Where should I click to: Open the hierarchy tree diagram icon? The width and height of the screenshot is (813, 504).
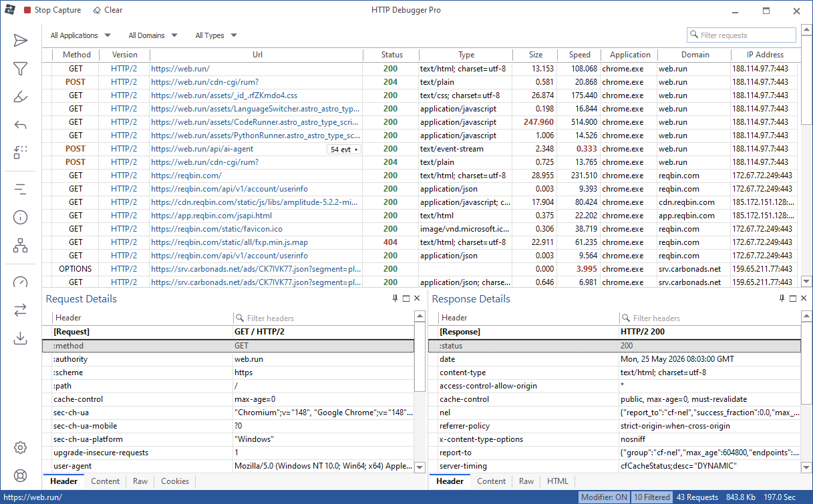21,245
